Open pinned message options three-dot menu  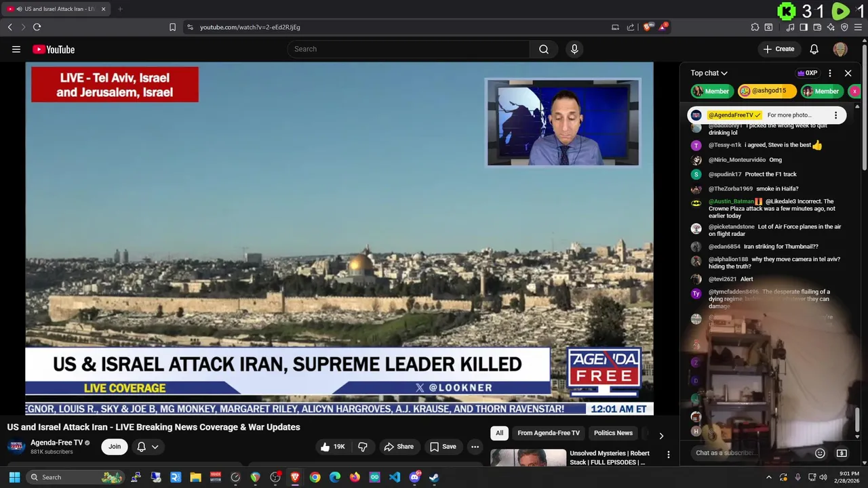(835, 115)
